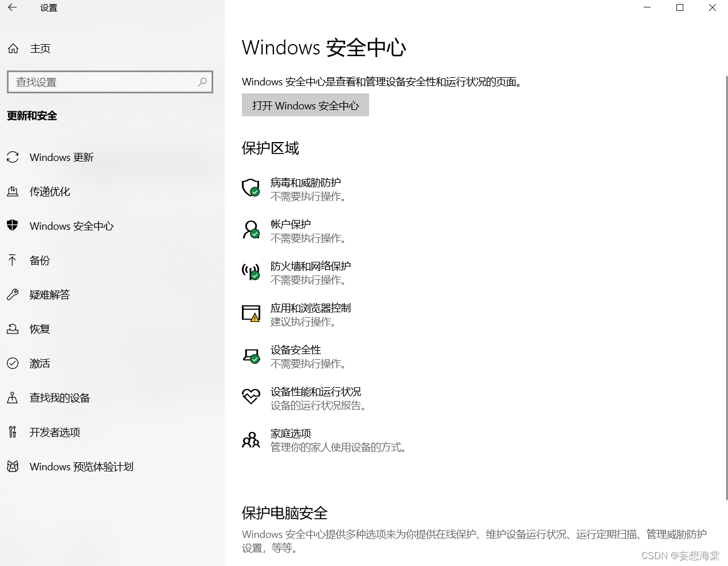
Task: Select 查找我的设备 in the sidebar
Action: click(x=60, y=398)
